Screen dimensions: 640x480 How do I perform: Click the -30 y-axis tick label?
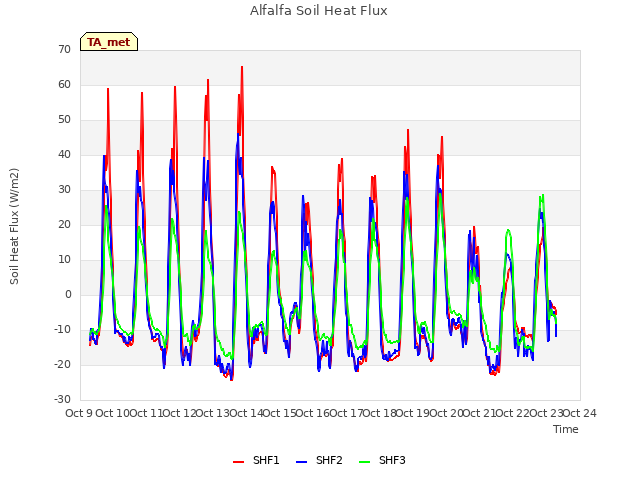[62, 400]
